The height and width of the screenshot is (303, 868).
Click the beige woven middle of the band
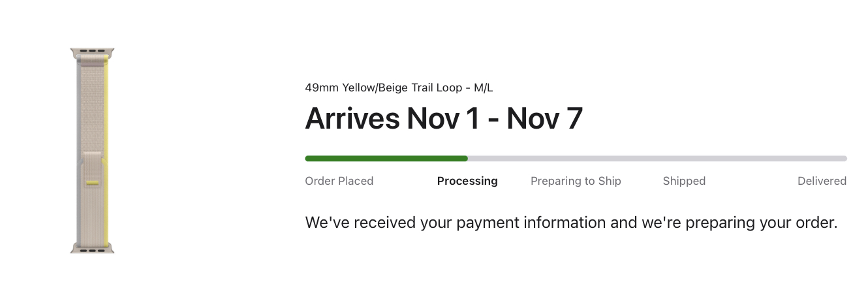(91, 104)
